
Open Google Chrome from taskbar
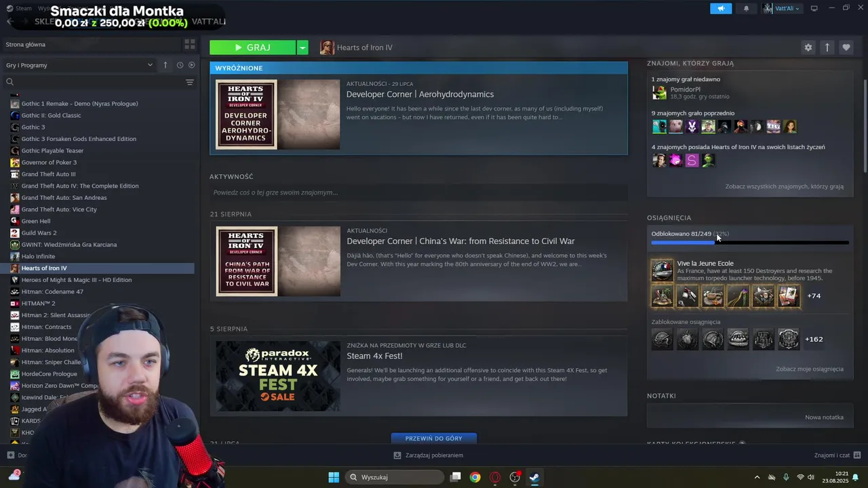pyautogui.click(x=475, y=477)
